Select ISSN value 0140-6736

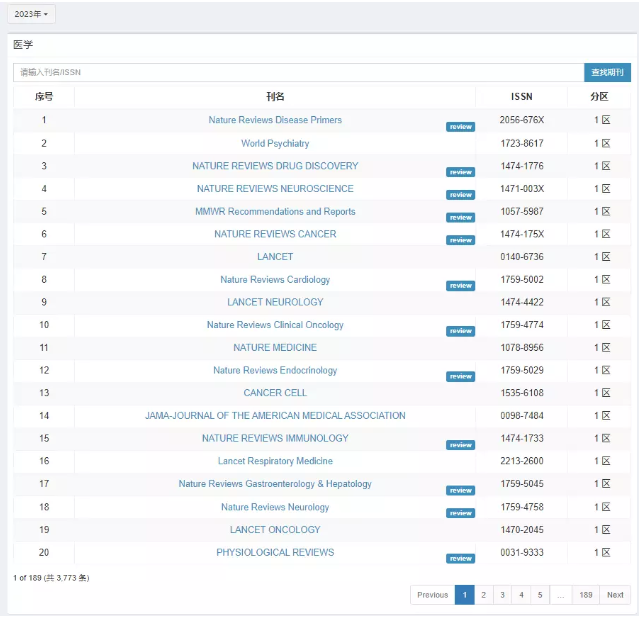tap(522, 257)
